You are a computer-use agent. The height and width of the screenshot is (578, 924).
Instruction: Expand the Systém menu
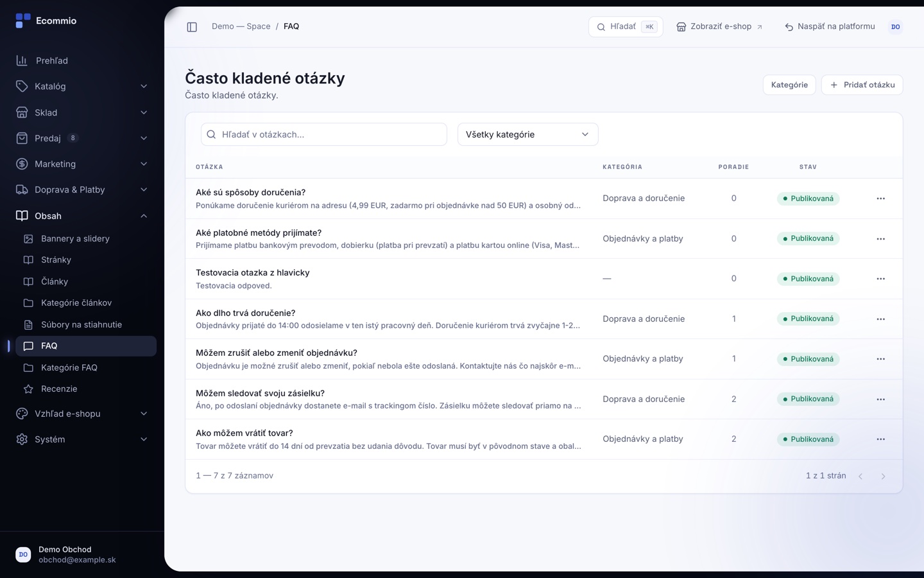[82, 439]
